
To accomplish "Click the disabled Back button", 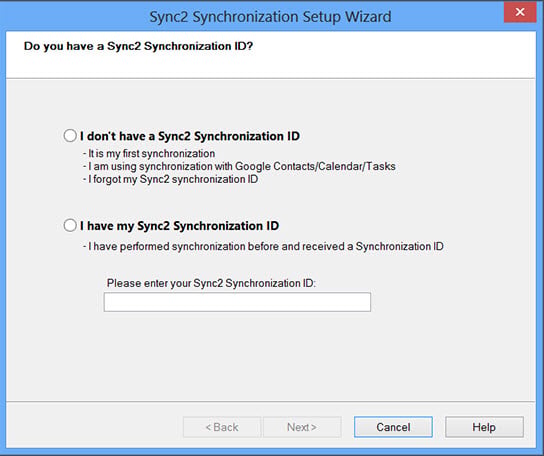I will coord(222,427).
